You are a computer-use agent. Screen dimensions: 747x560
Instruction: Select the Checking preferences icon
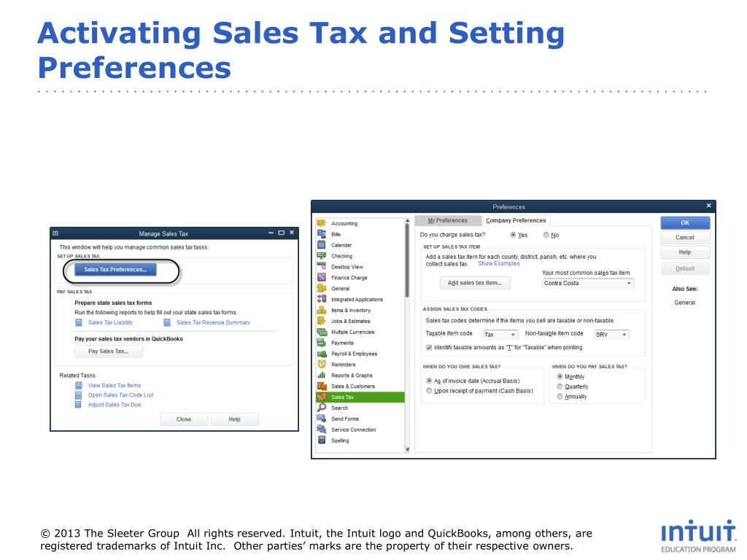[322, 256]
